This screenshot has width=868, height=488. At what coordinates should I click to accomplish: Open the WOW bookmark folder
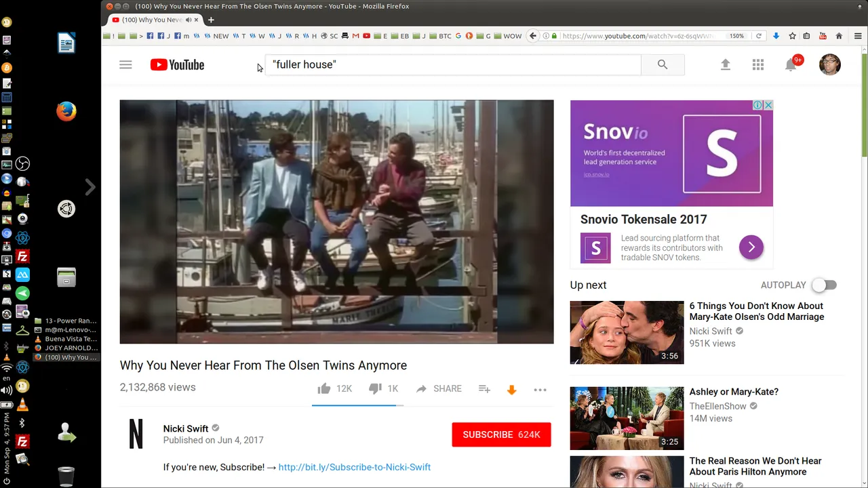508,36
